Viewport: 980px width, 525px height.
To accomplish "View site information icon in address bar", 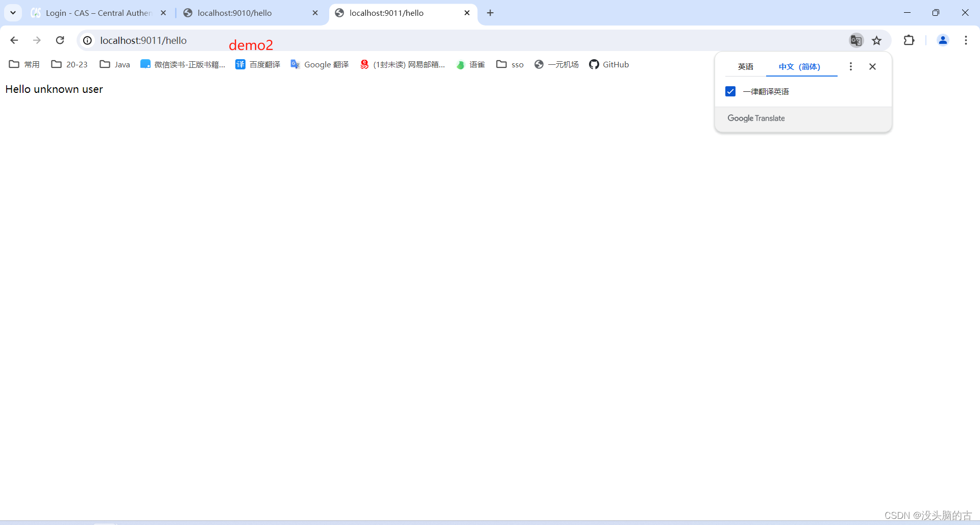I will [88, 40].
